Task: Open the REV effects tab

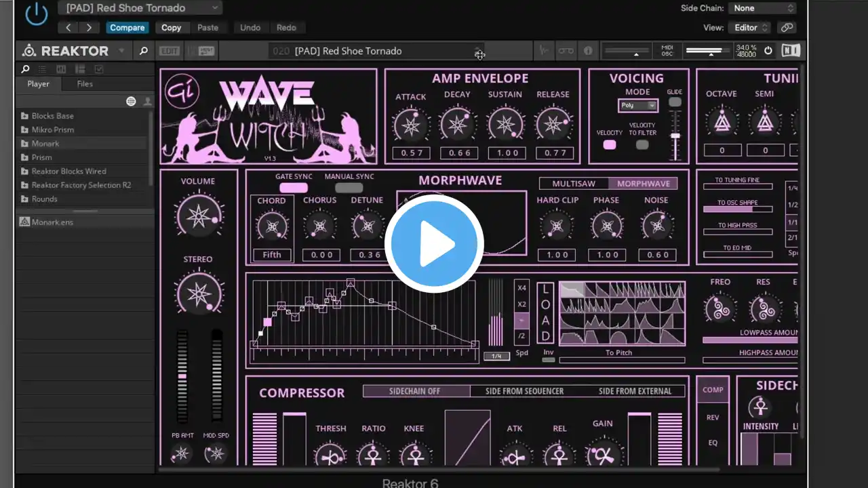Action: [713, 417]
